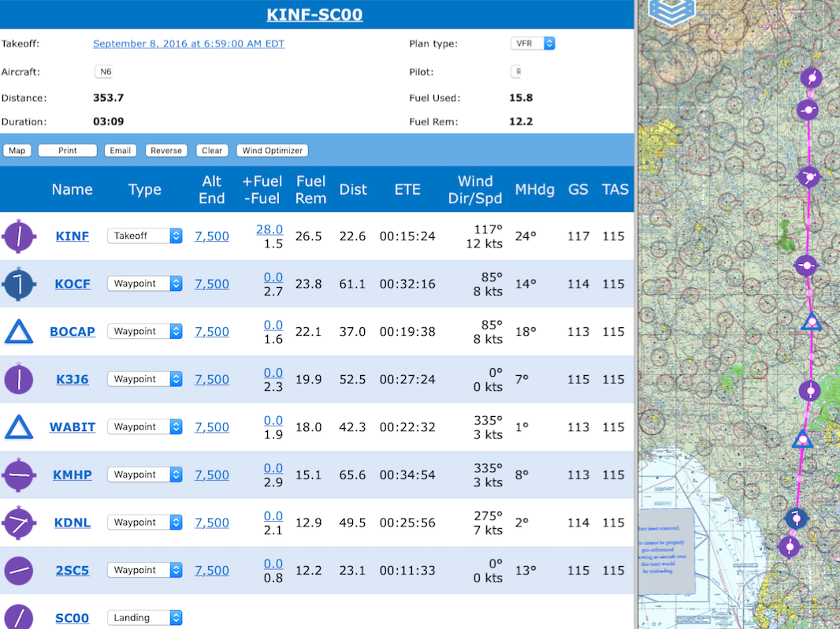
Task: Open the KMHP Waypoint type dropdown
Action: click(145, 475)
